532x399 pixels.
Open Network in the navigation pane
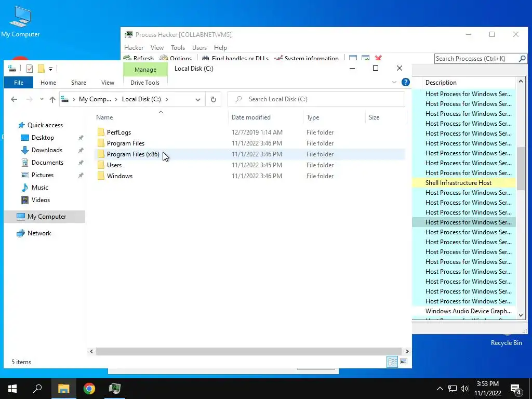click(x=39, y=233)
